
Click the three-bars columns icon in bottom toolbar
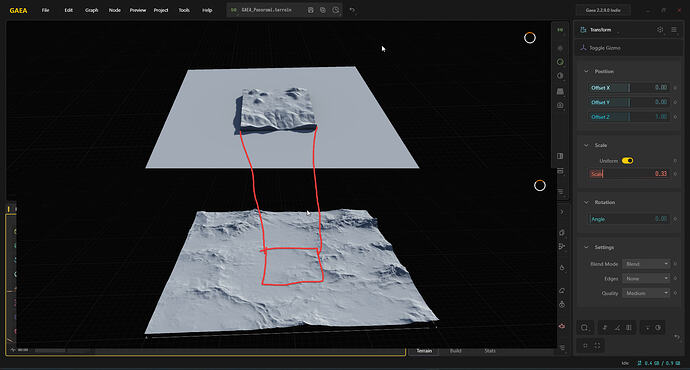pos(629,327)
